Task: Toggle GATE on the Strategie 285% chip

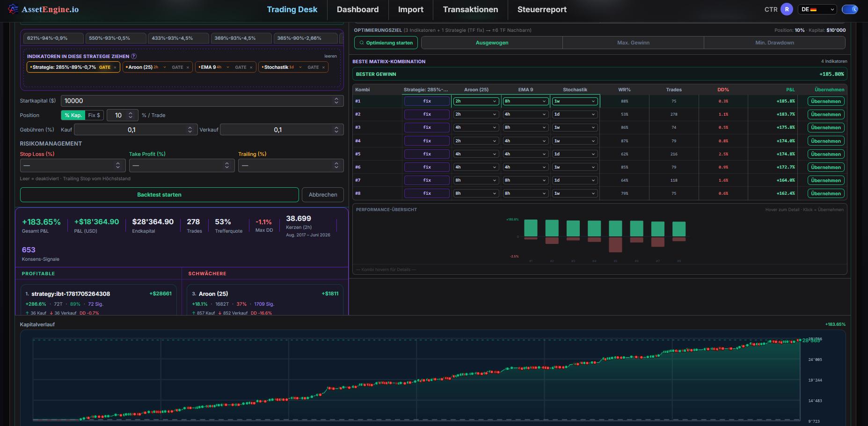Action: pyautogui.click(x=105, y=67)
